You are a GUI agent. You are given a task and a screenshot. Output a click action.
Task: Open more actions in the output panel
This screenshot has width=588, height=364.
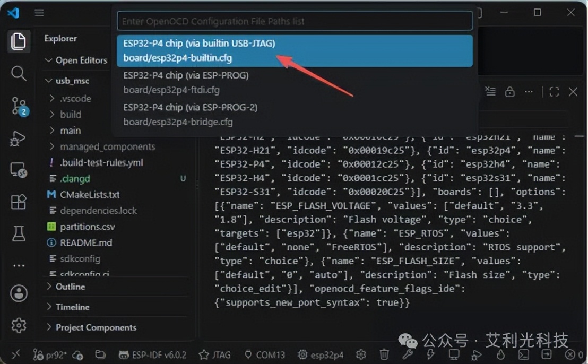tap(529, 91)
